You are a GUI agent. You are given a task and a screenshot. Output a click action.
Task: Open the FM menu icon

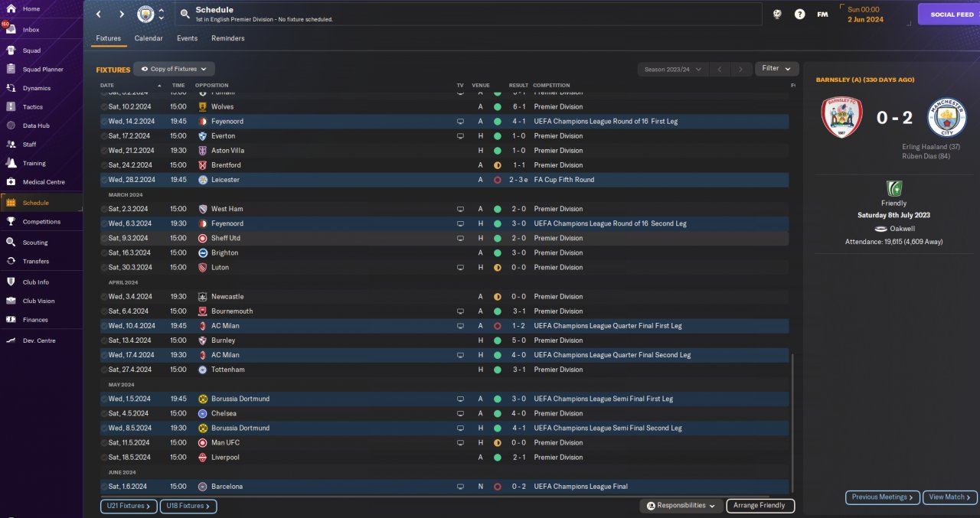[x=822, y=14]
